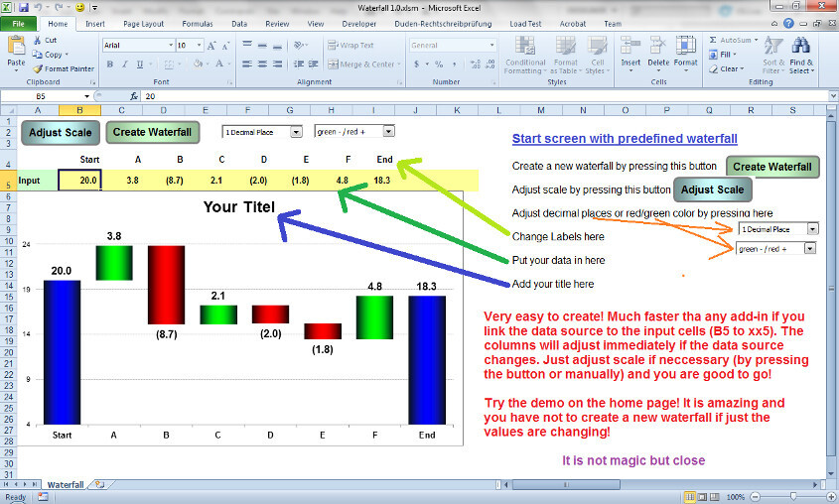Click the zoom slider handle
839x504 pixels.
pyautogui.click(x=793, y=497)
